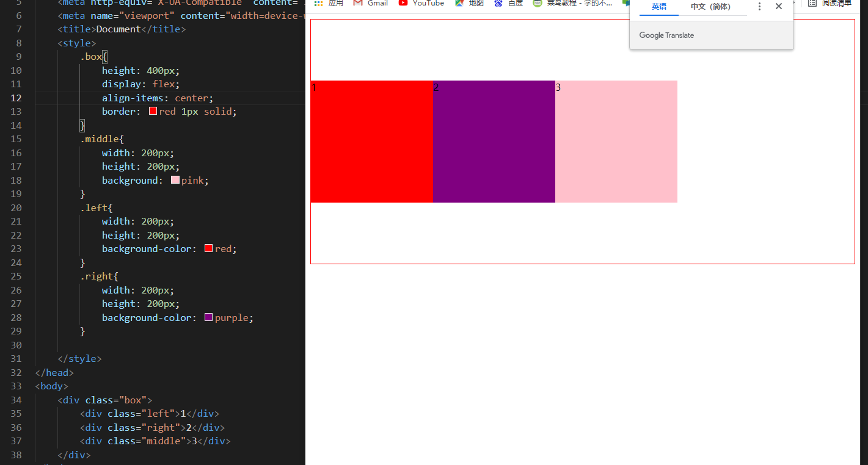Screen dimensions: 868x465
Task: Click line number 12 in gutter
Action: coord(16,98)
